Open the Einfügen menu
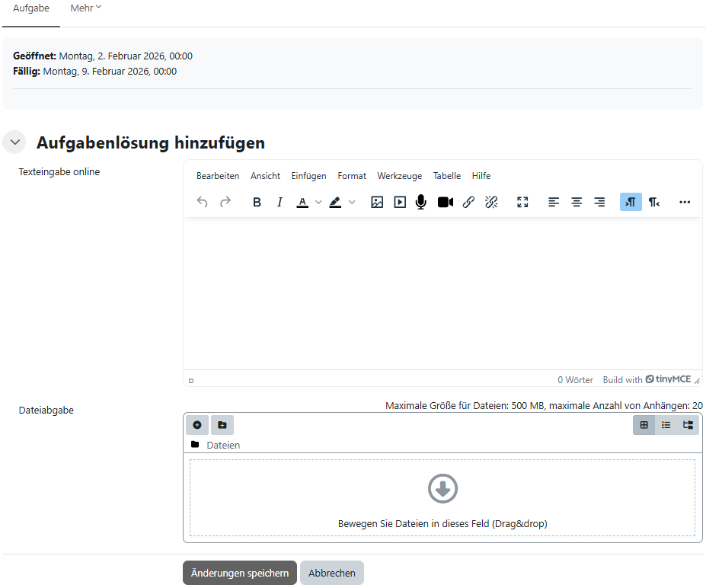This screenshot has height=588, width=706. 308,176
